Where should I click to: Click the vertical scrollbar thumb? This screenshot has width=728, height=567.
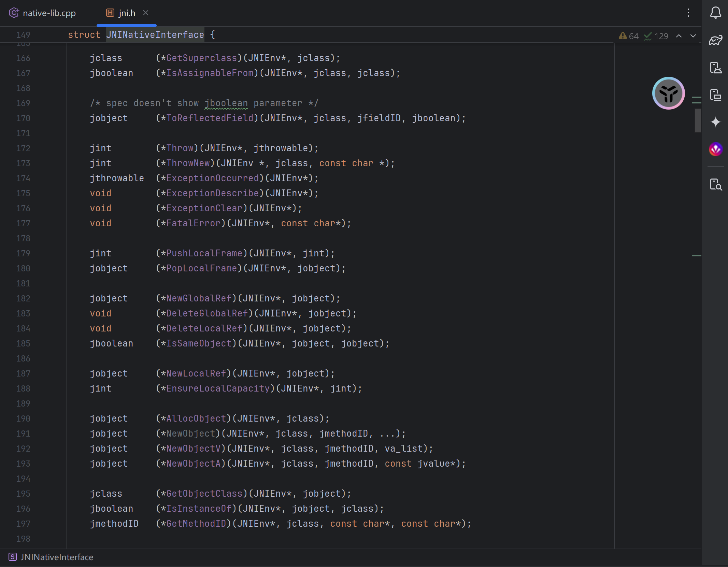(698, 120)
